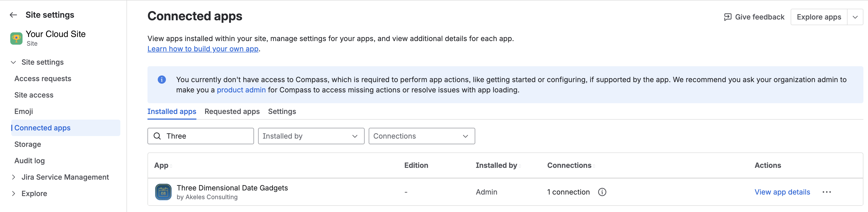Screen dimensions: 868x212
Task: Expand the Jira Service Management section
Action: (14, 177)
